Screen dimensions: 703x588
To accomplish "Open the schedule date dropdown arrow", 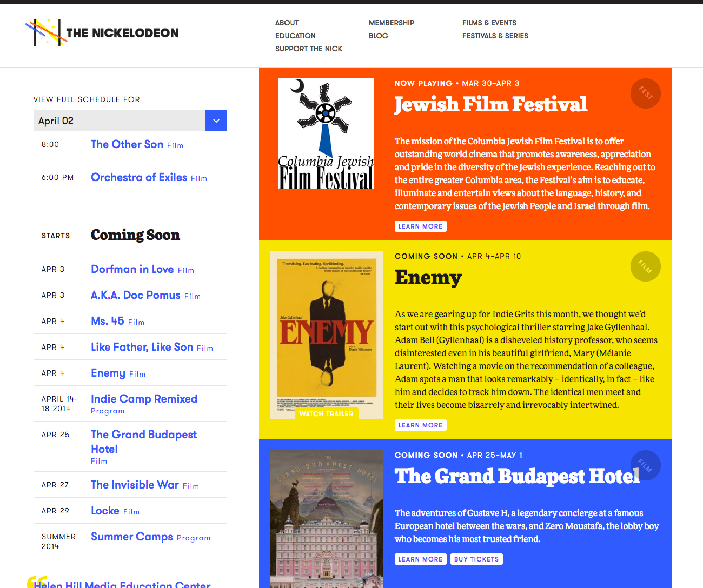I will pos(216,121).
